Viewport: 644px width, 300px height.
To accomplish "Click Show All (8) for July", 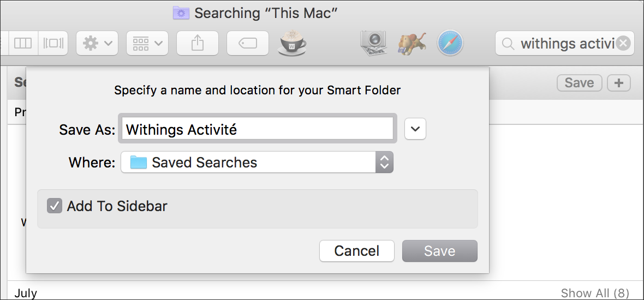I will coord(595,293).
